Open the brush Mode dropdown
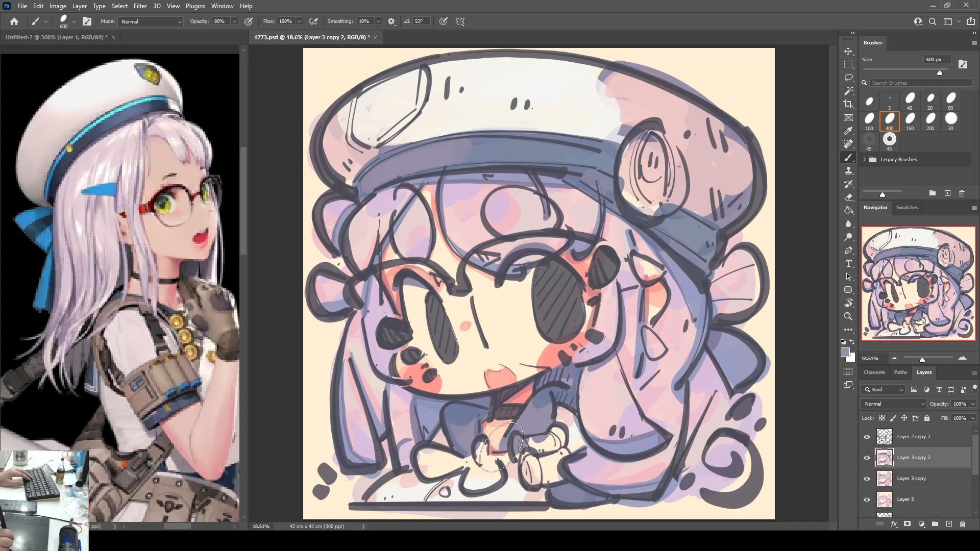 tap(151, 21)
